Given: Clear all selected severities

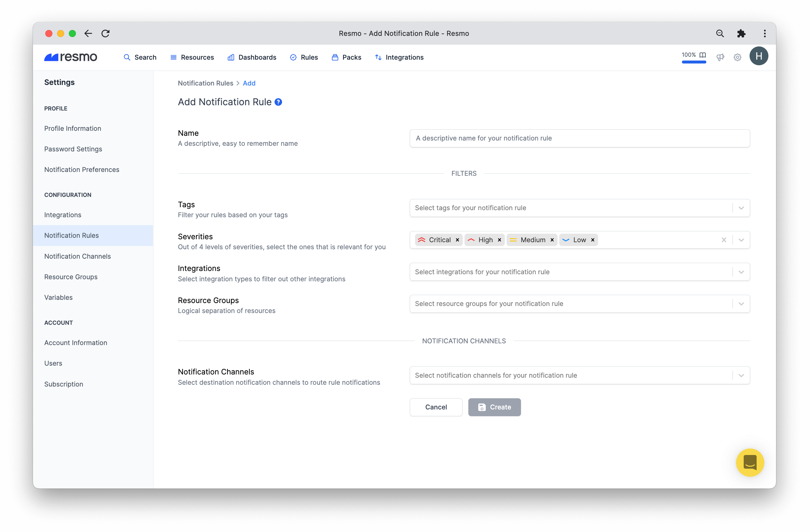Looking at the screenshot, I should 724,240.
